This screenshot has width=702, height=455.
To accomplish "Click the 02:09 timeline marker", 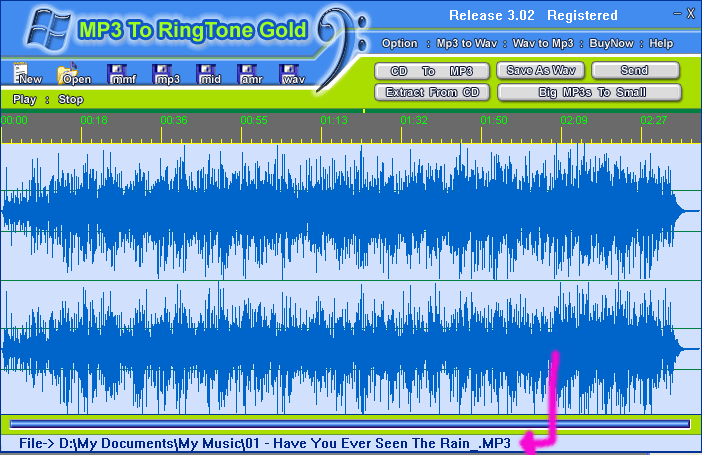I will click(574, 120).
